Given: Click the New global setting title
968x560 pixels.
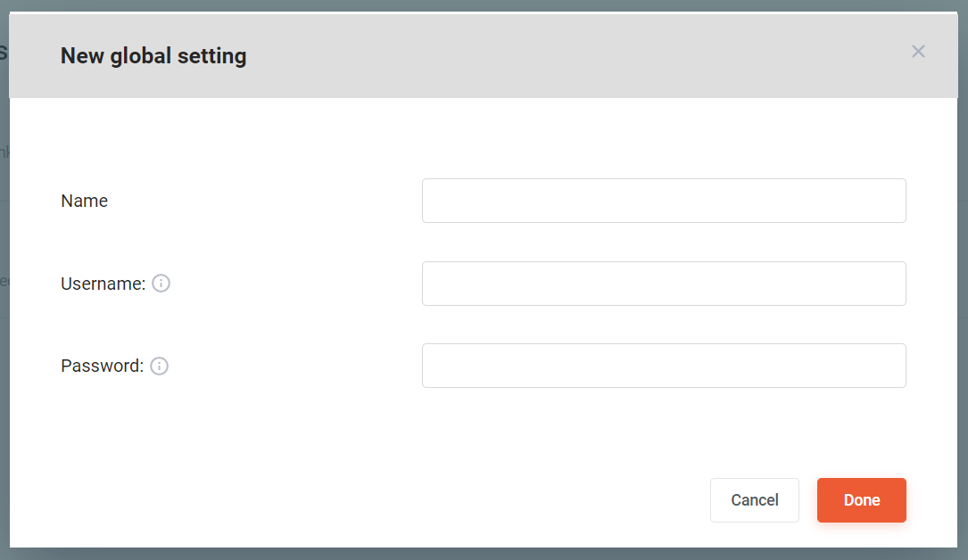Looking at the screenshot, I should [x=153, y=56].
